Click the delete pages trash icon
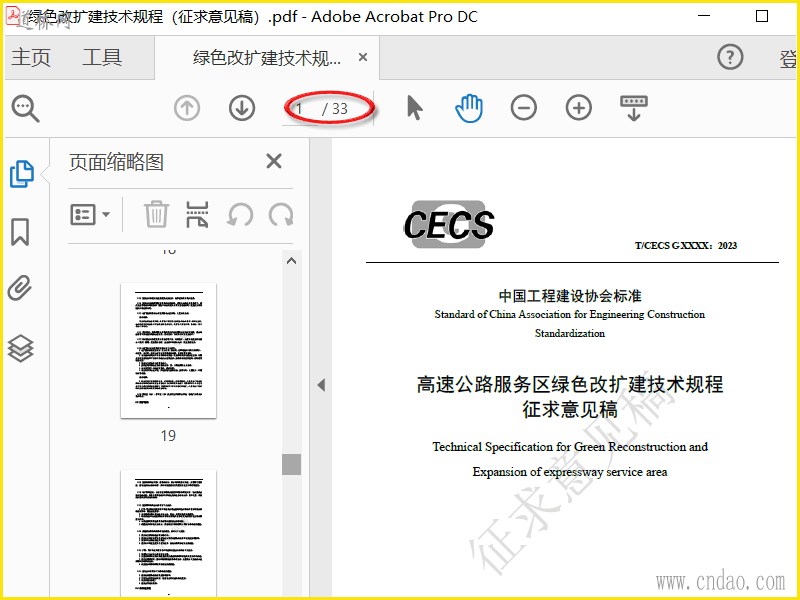 pos(156,214)
